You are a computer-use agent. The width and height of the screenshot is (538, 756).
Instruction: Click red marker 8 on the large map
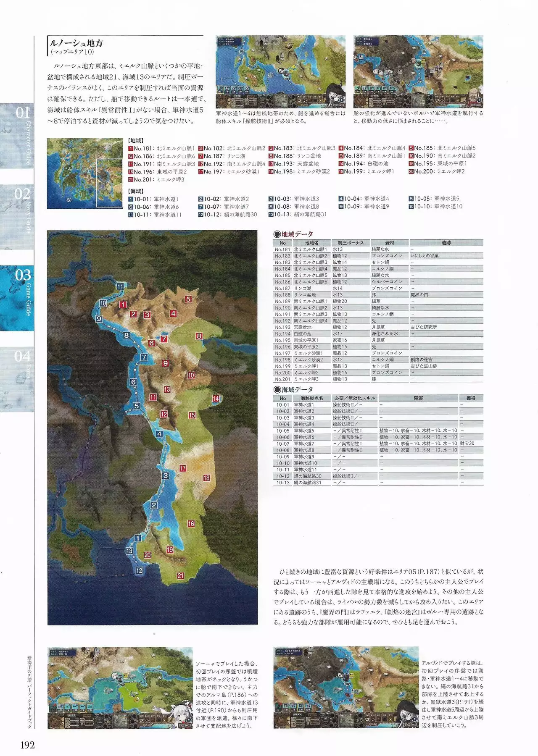[x=199, y=336]
